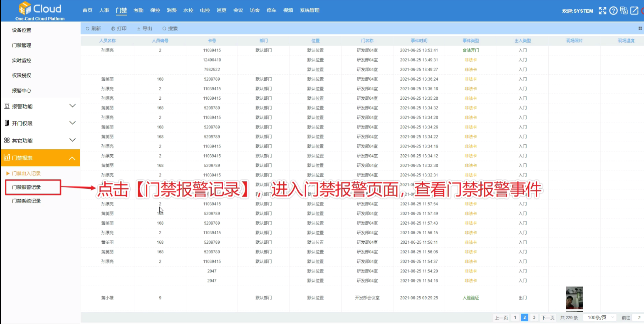Open the 系统管理 top menu
Viewport: 644px width, 324px height.
coord(309,11)
